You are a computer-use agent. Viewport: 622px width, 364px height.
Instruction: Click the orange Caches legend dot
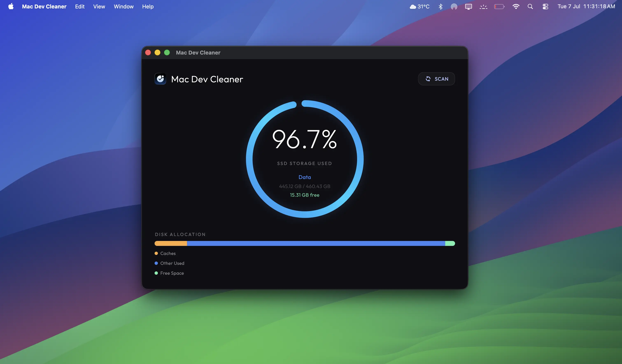tap(156, 254)
